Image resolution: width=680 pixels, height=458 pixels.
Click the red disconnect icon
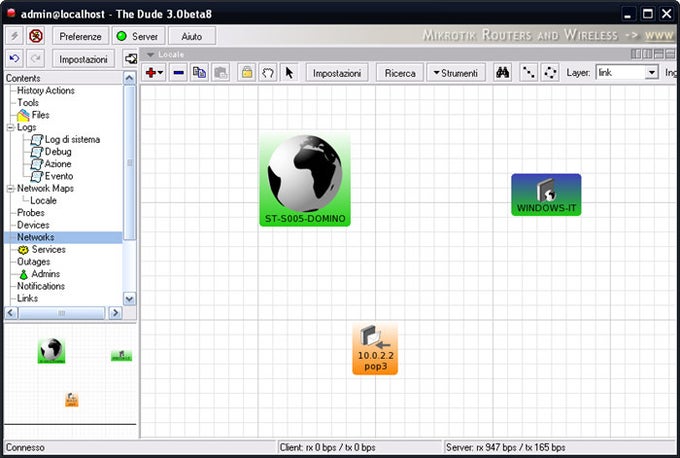point(36,36)
